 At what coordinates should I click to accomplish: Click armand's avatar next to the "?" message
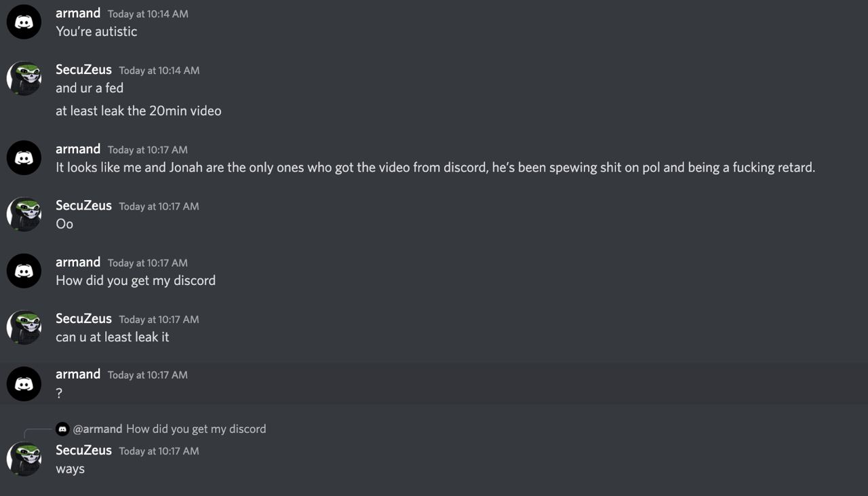click(x=24, y=384)
